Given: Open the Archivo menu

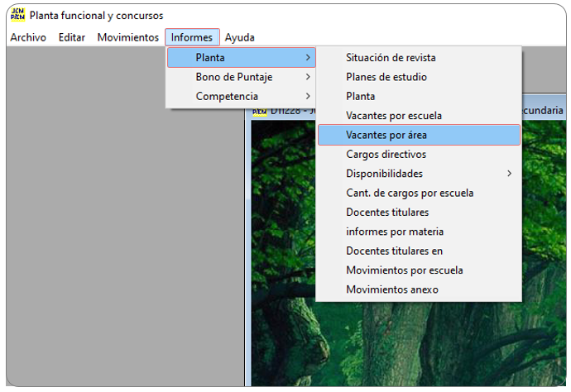Looking at the screenshot, I should pyautogui.click(x=28, y=37).
